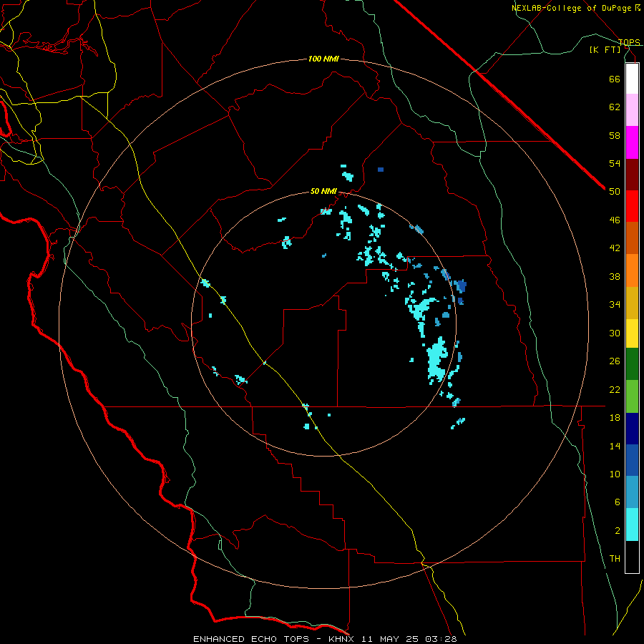Click the yellow swatch at 30
The height and width of the screenshot is (644, 644).
point(632,333)
